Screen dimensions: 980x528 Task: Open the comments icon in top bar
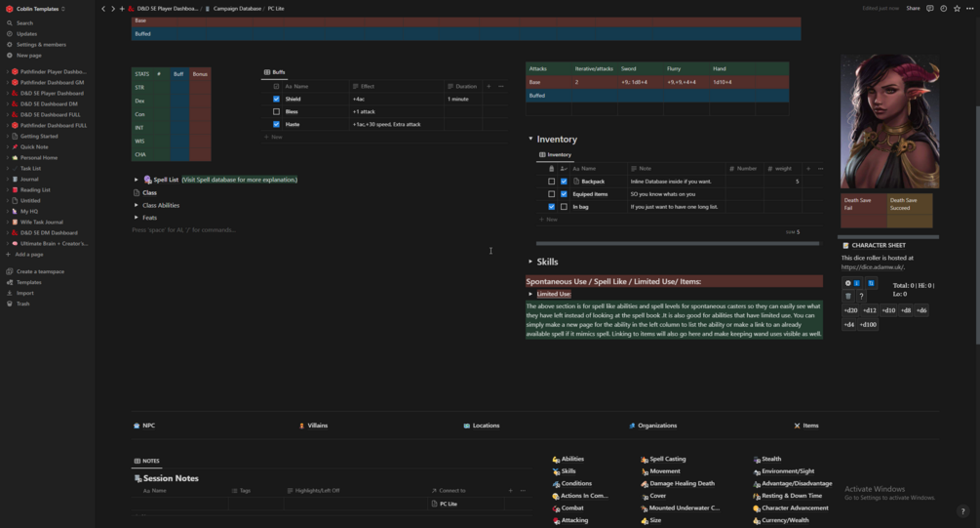click(x=930, y=9)
